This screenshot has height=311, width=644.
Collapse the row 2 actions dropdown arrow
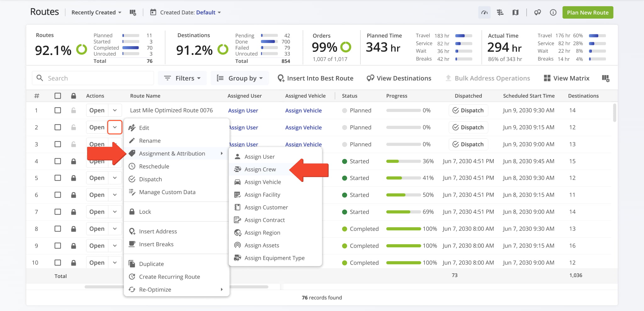pos(115,127)
